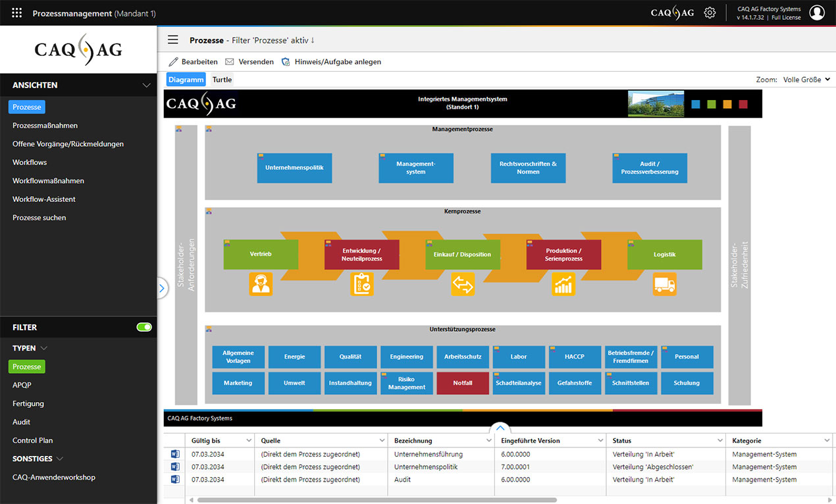Select Workflows in the sidebar
The image size is (836, 504).
pyautogui.click(x=30, y=163)
